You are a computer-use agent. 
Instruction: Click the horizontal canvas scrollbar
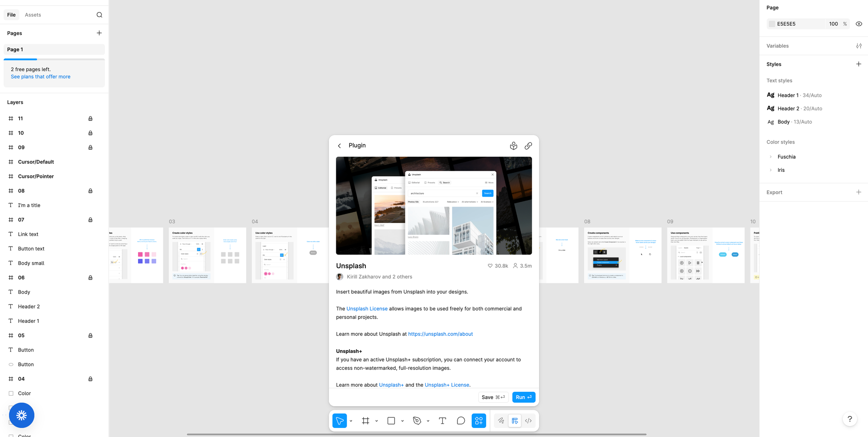417,434
